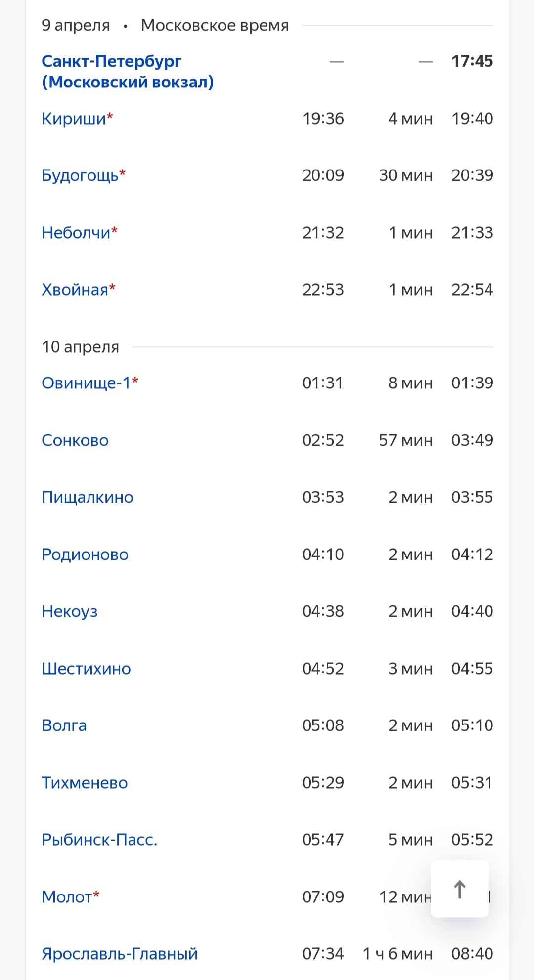Screen dimensions: 534x980
Task: Select the Сонково station
Action: click(75, 440)
